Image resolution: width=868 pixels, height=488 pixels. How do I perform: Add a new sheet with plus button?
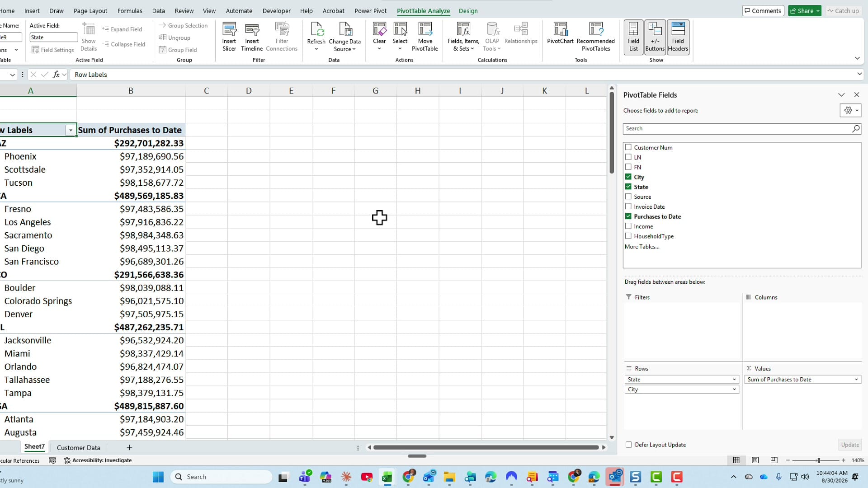pyautogui.click(x=129, y=447)
